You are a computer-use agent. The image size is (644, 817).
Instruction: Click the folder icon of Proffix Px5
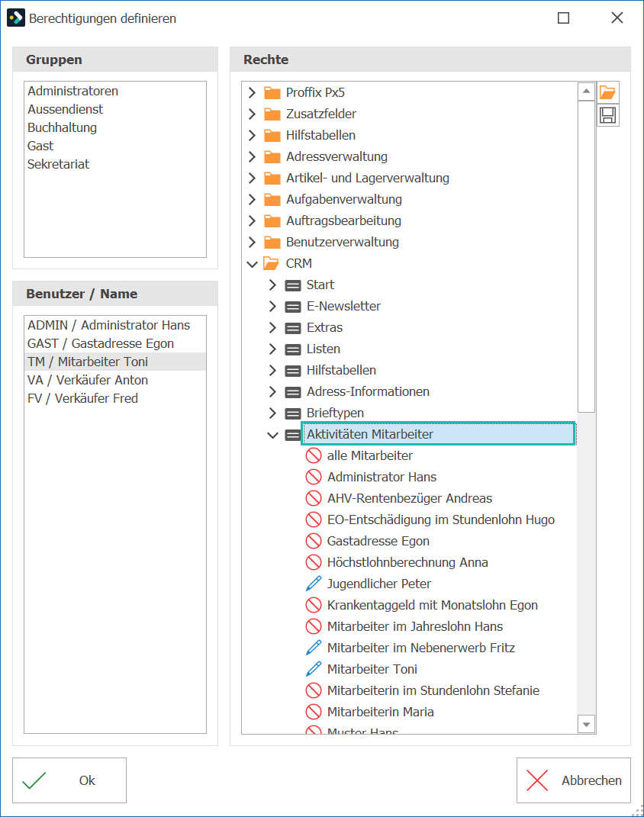click(x=272, y=93)
